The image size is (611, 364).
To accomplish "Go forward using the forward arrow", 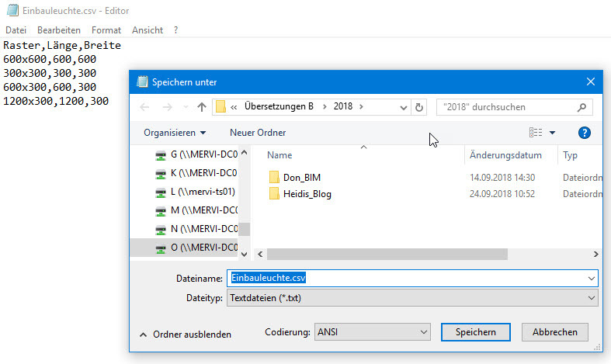I will [167, 107].
